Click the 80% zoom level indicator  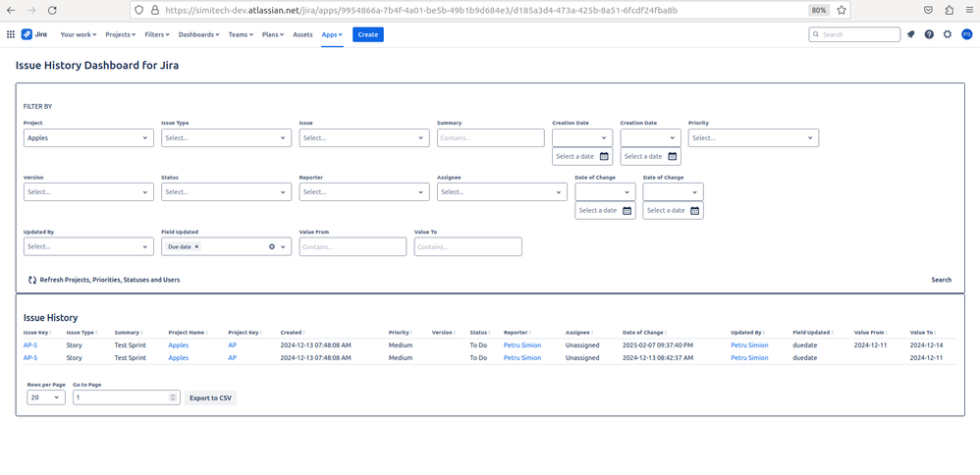tap(818, 10)
